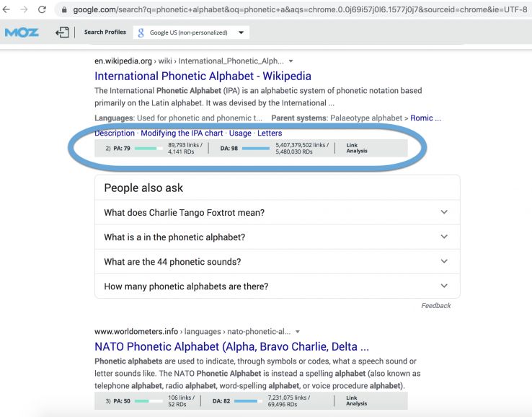Click the DA: 98 progress bar

coord(256,148)
